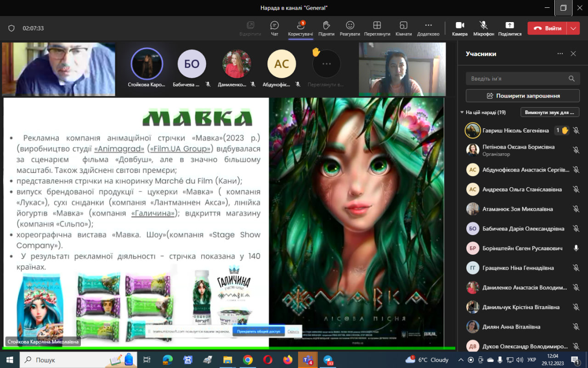
Task: Collapse the 'На цій нараді (19)' list
Action: coord(462,112)
